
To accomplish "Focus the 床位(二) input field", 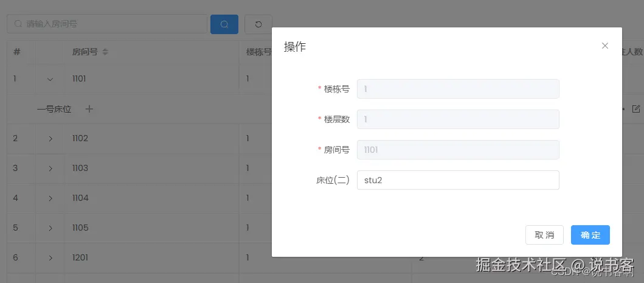I will pyautogui.click(x=457, y=180).
